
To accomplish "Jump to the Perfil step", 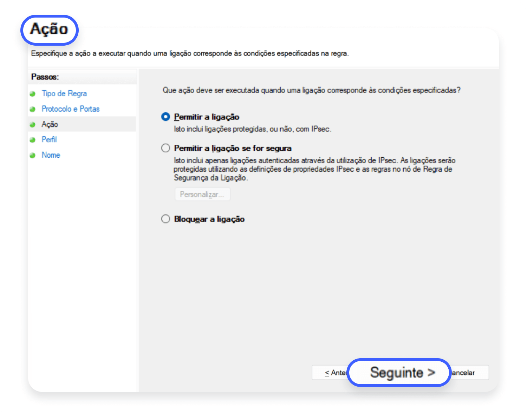I will pos(49,139).
